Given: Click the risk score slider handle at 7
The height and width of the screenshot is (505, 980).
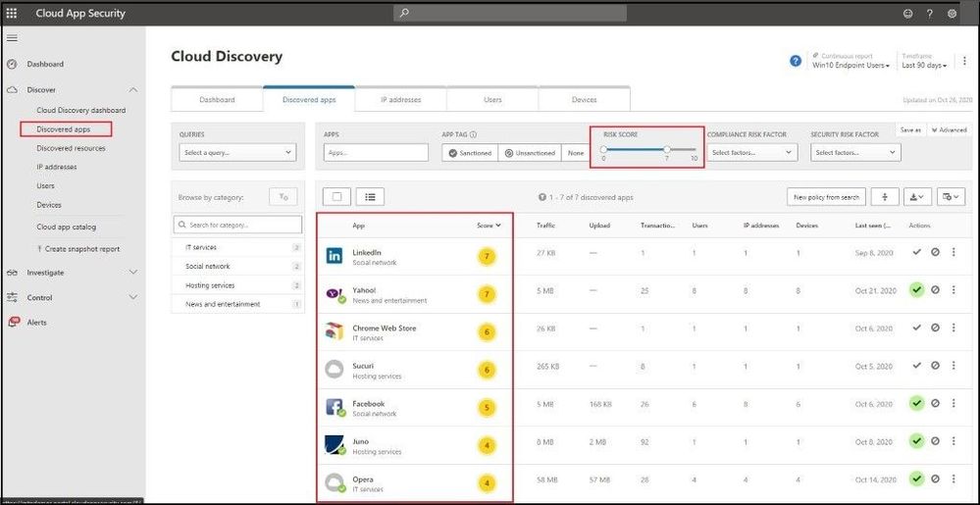Looking at the screenshot, I should point(667,149).
